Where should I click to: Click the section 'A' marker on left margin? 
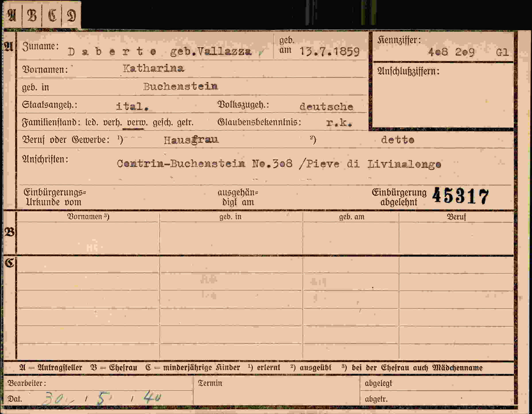coord(8,46)
